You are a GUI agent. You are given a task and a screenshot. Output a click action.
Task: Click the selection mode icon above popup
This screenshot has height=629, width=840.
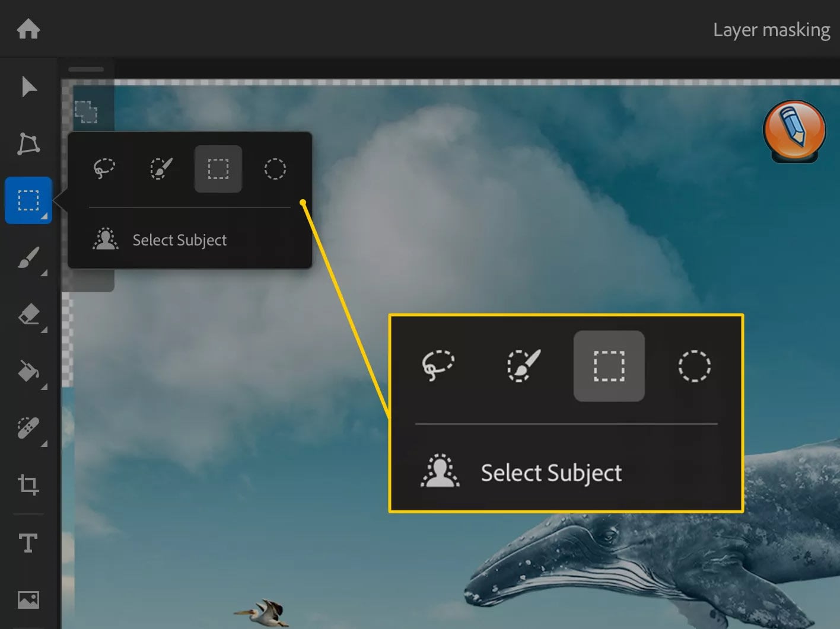(x=86, y=112)
